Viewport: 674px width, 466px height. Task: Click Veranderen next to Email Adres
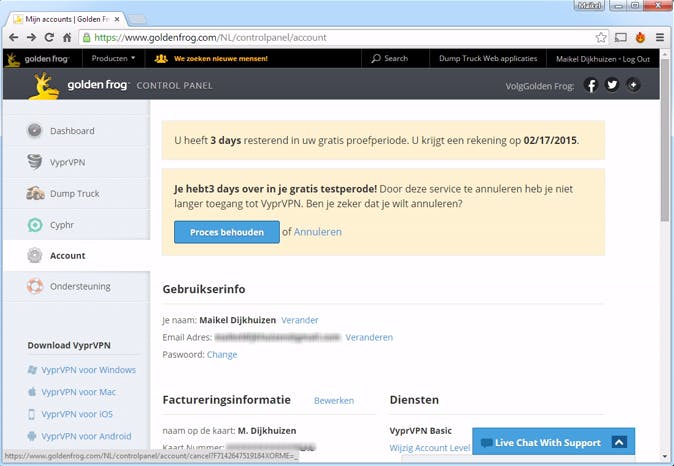pos(369,337)
